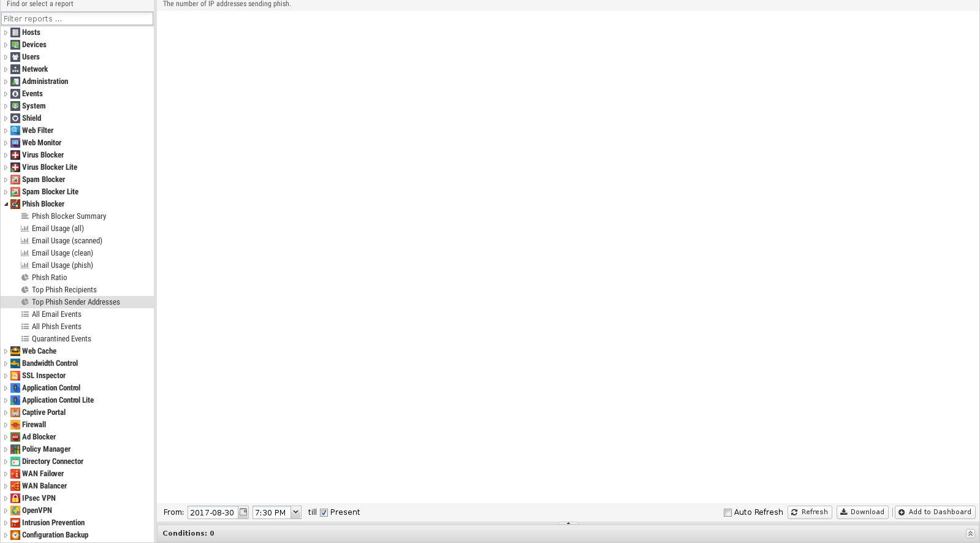This screenshot has width=980, height=543.
Task: Click the Web Filter app icon
Action: (x=15, y=131)
